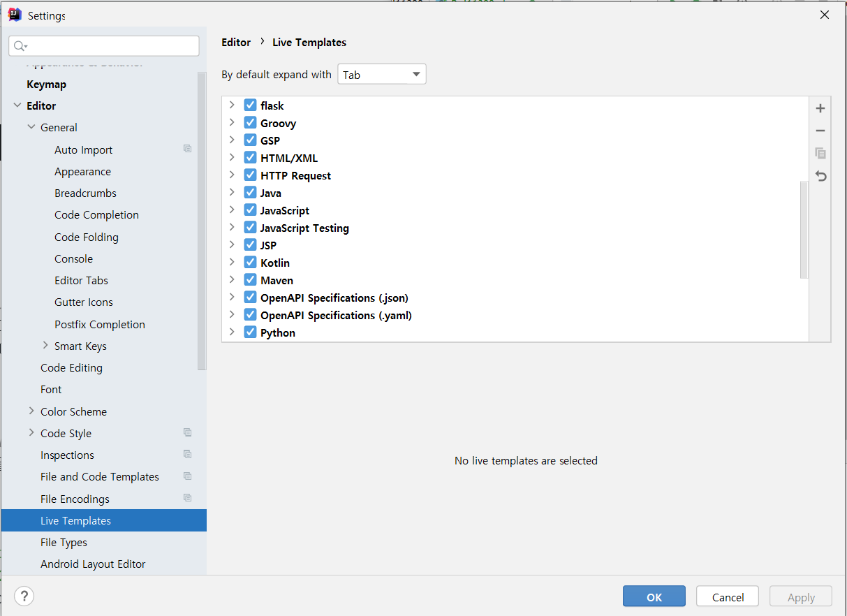Click the duplicate template icon
Image resolution: width=847 pixels, height=616 pixels.
pyautogui.click(x=820, y=153)
